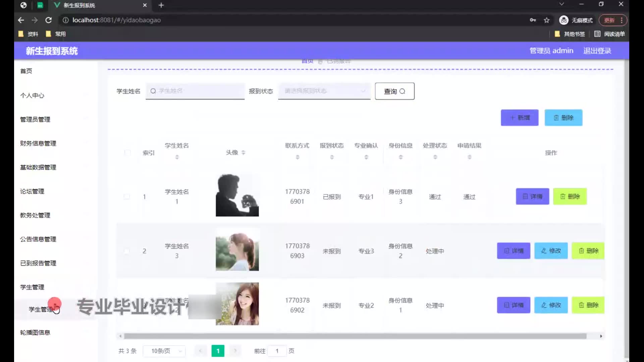Check the checkbox for row 2
This screenshot has width=644, height=362.
(127, 251)
